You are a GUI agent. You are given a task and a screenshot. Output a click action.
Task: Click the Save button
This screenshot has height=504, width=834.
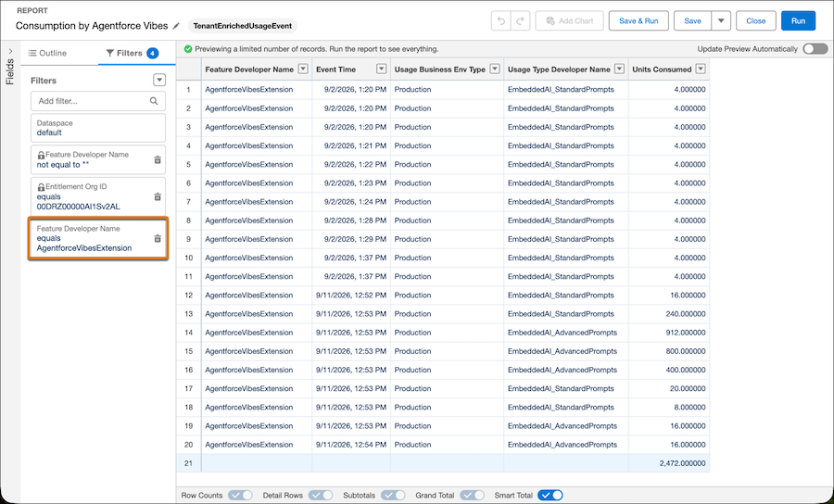click(692, 20)
